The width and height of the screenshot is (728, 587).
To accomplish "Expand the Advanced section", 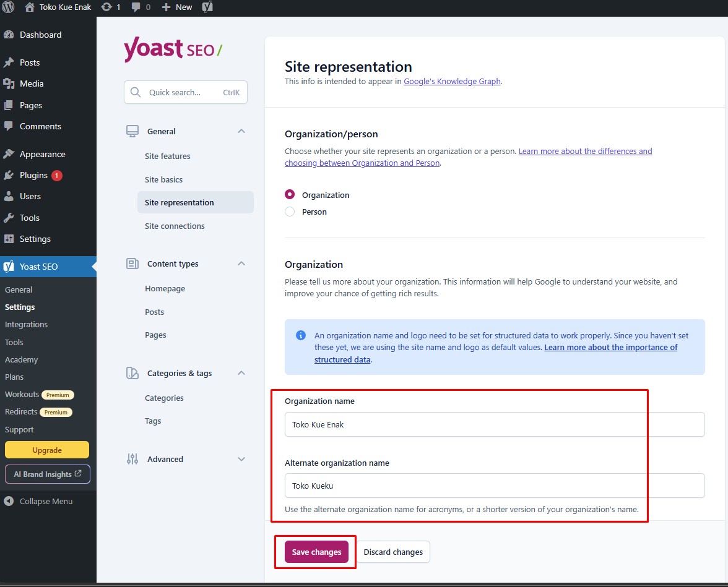I will click(x=241, y=459).
